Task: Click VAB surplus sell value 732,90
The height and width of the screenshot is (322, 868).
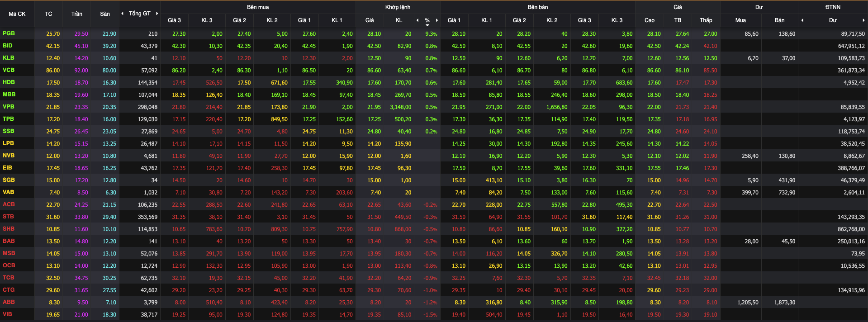Action: (x=787, y=193)
